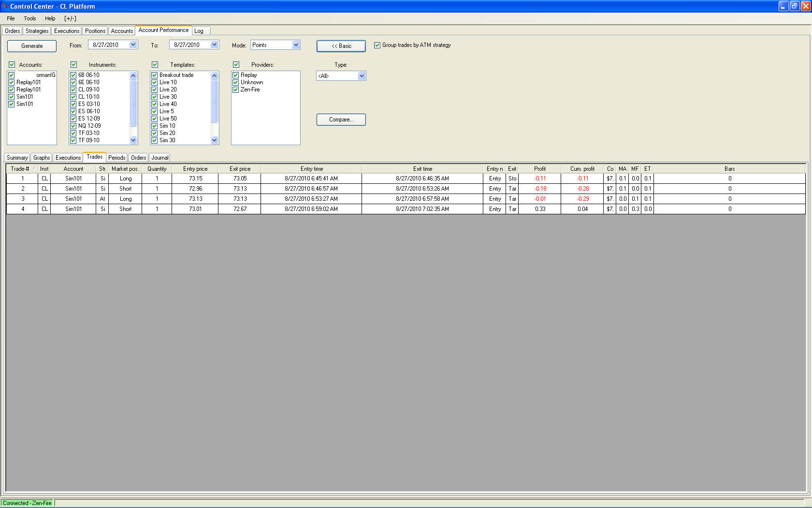Image resolution: width=812 pixels, height=508 pixels.
Task: Toggle the Templates select-all checkbox
Action: click(x=155, y=64)
